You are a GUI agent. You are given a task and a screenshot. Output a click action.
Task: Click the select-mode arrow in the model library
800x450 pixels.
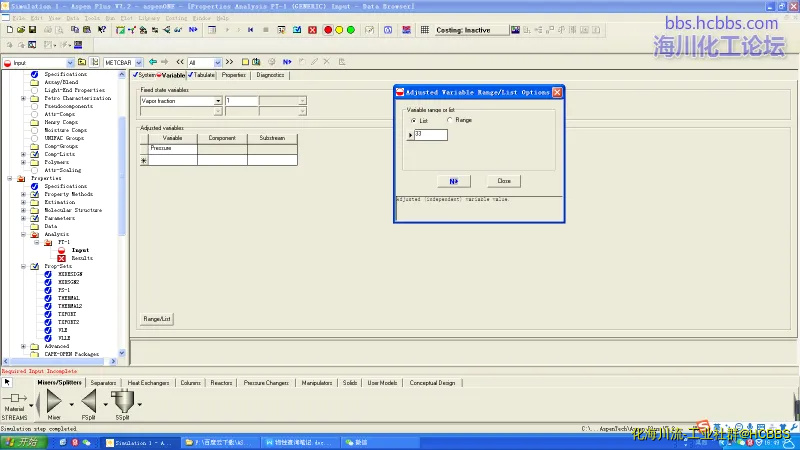7,382
